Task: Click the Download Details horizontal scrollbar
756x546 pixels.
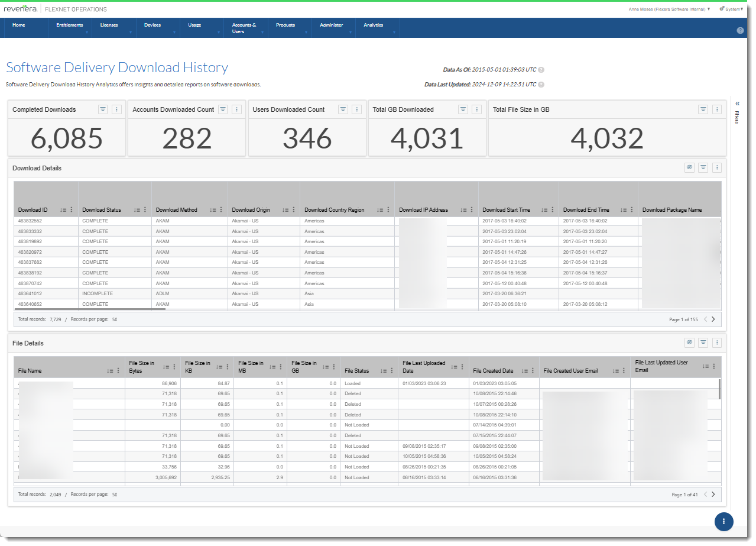Action: 90,309
